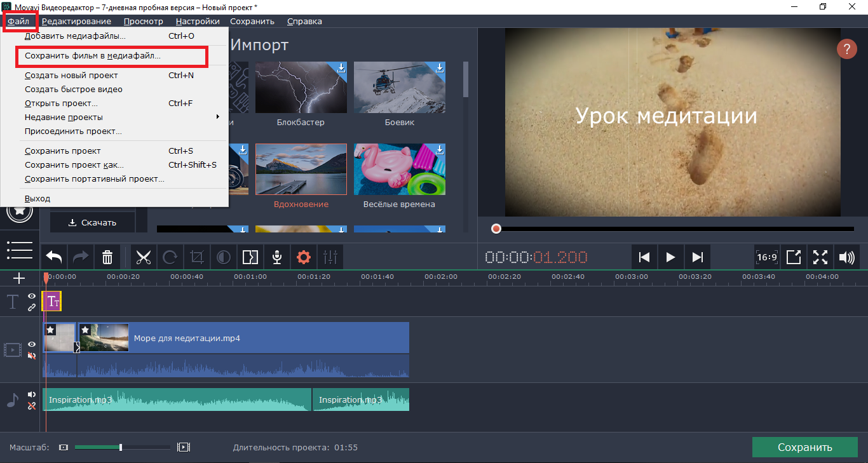Screen dimensions: 868x463
Task: Delete the selected clip with the trash icon
Action: point(107,257)
